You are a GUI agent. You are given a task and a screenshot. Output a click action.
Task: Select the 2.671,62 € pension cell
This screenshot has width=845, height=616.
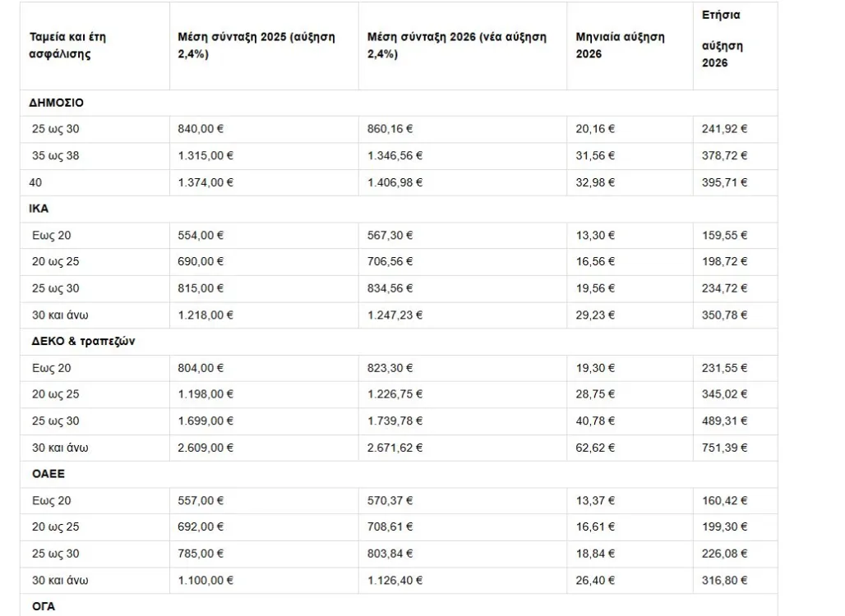click(395, 448)
